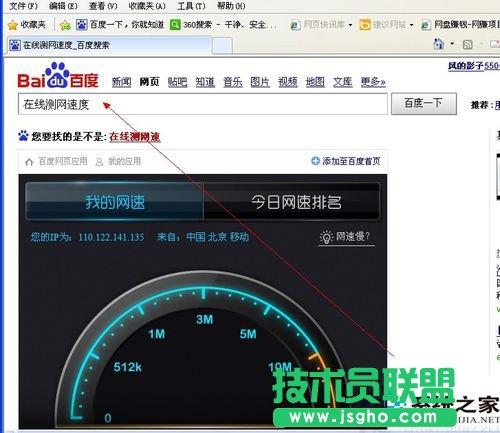Click the Baidu logo
Viewport: 500px width, 433px height.
click(58, 76)
